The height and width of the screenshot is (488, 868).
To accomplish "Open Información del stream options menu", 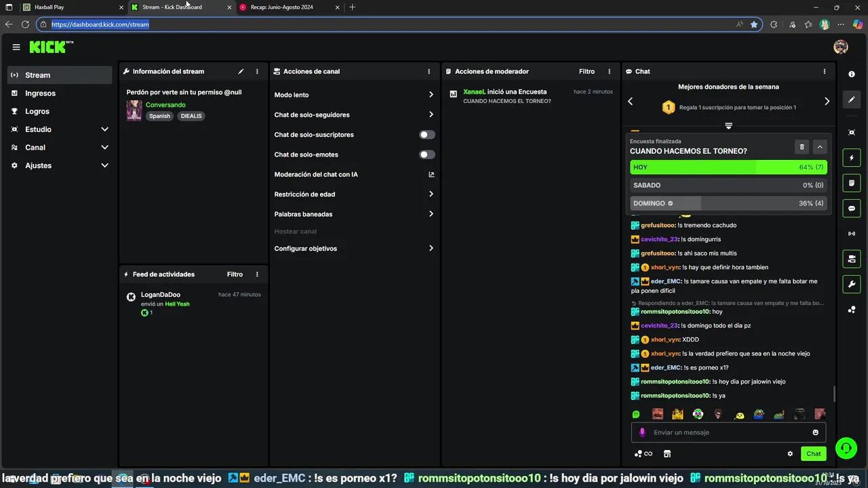I will coord(257,71).
